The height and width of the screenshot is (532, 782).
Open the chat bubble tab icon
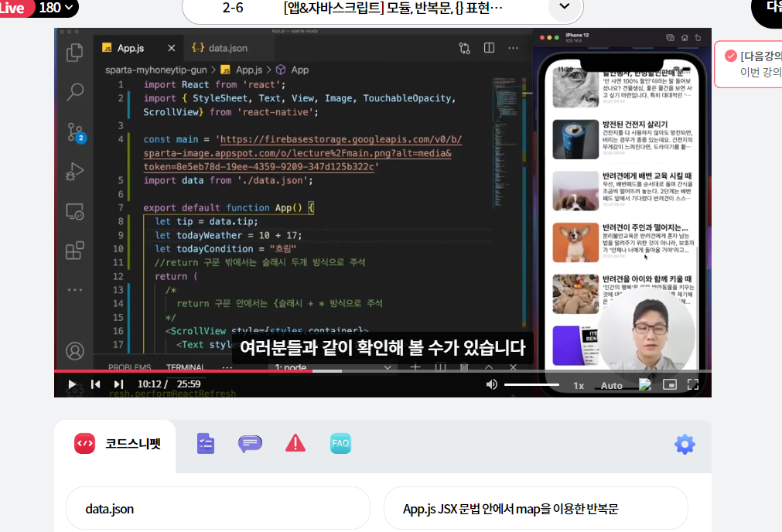[x=250, y=444]
